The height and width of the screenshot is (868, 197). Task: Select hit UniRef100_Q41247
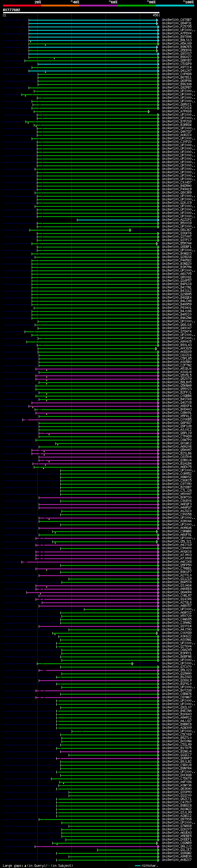(x=177, y=71)
